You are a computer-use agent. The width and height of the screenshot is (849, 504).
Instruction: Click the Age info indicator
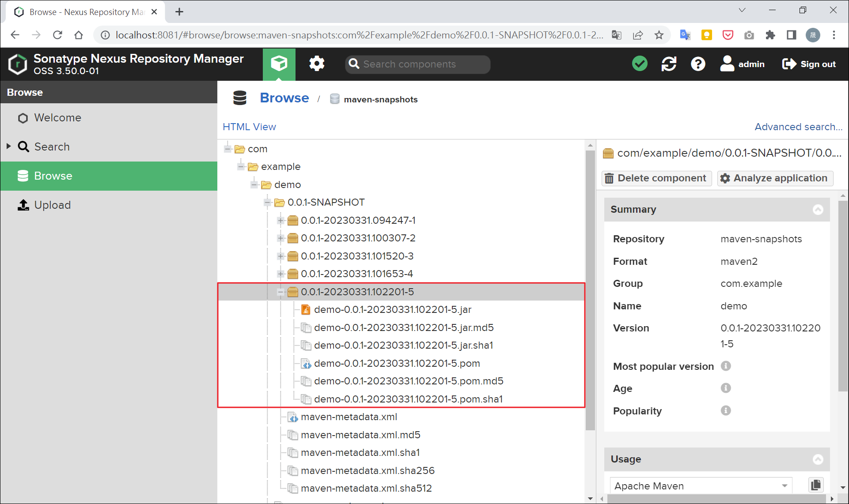(x=726, y=388)
